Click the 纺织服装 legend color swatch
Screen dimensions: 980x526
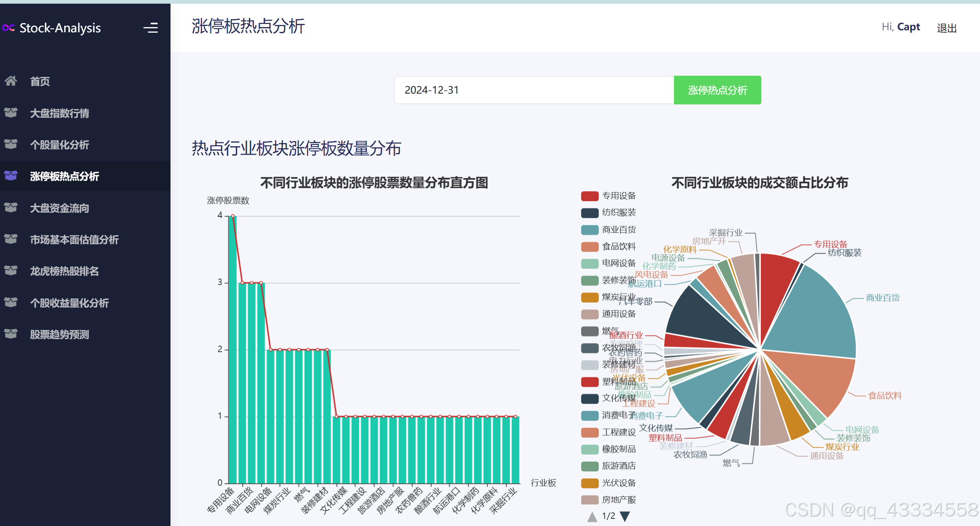(x=590, y=213)
